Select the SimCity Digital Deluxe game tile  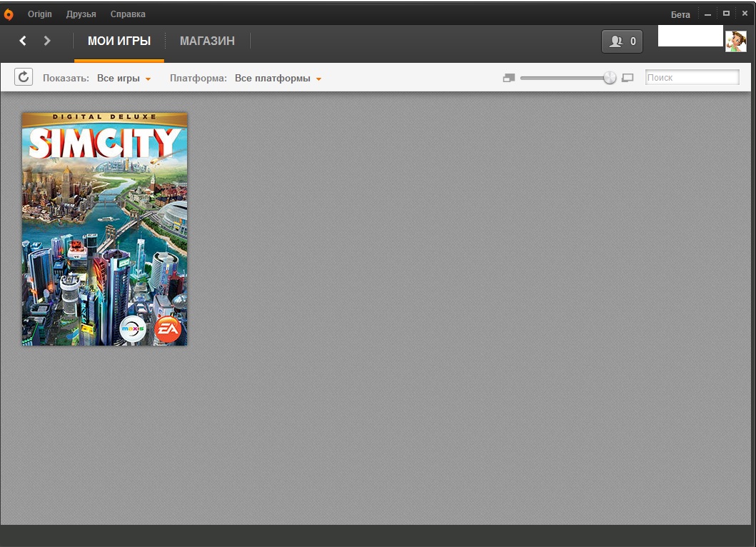click(105, 229)
